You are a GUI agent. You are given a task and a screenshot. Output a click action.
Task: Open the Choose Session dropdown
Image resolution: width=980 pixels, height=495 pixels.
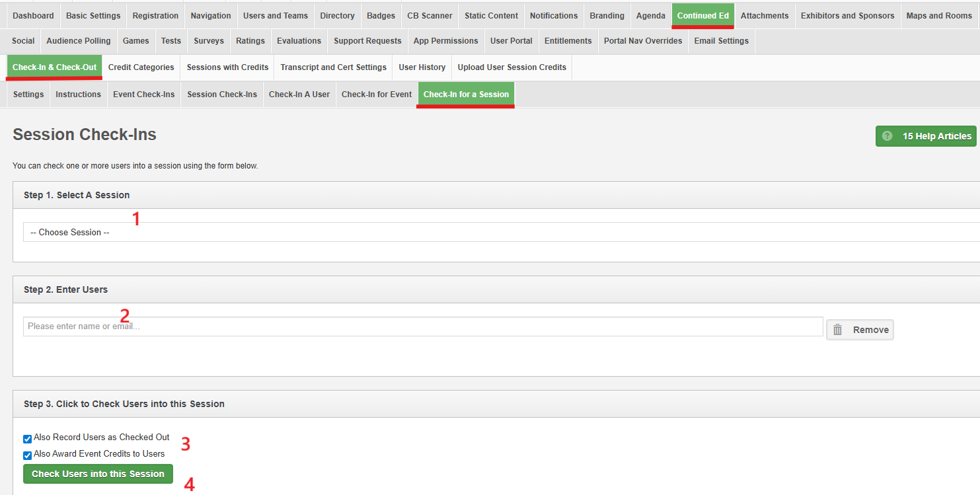pyautogui.click(x=501, y=232)
